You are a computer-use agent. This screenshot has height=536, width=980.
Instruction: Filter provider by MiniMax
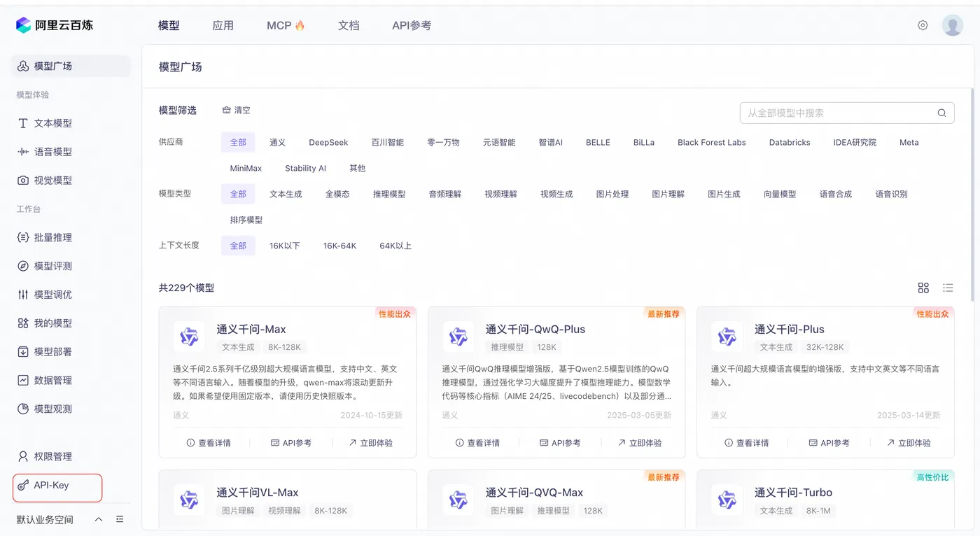246,168
